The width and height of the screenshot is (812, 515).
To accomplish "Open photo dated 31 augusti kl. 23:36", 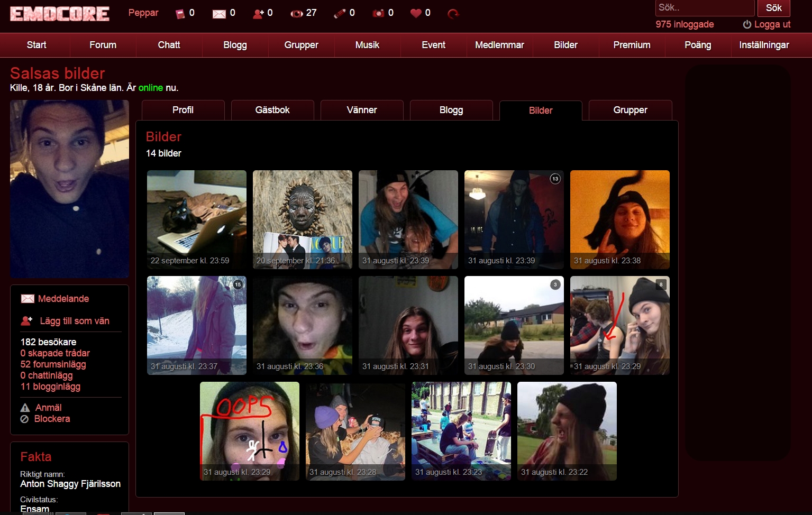I will coord(303,325).
